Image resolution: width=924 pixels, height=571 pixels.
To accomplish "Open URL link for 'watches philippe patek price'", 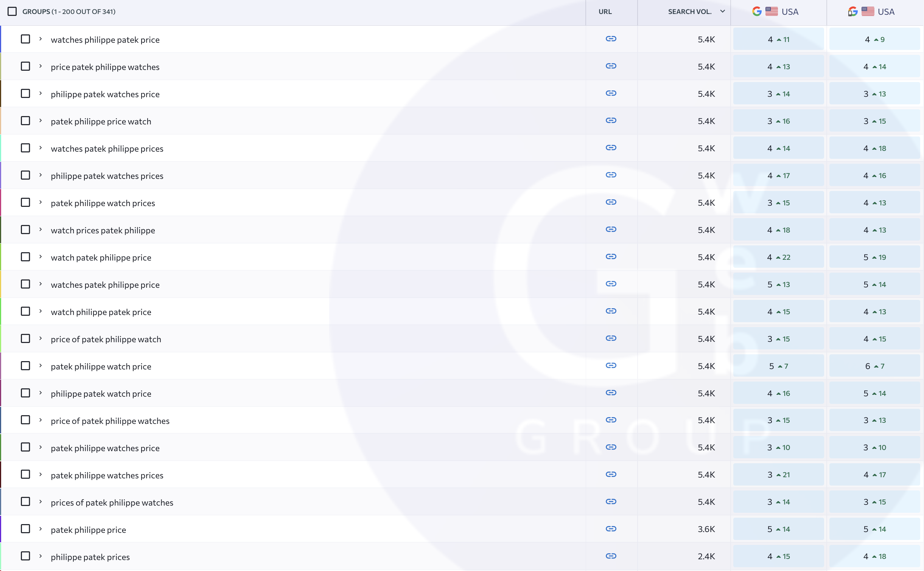I will (611, 39).
